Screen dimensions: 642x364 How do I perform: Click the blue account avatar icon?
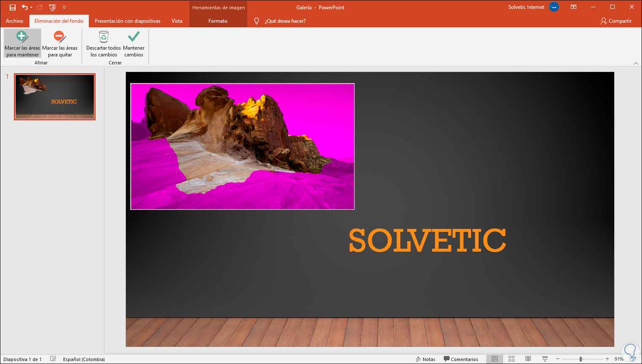pyautogui.click(x=554, y=7)
